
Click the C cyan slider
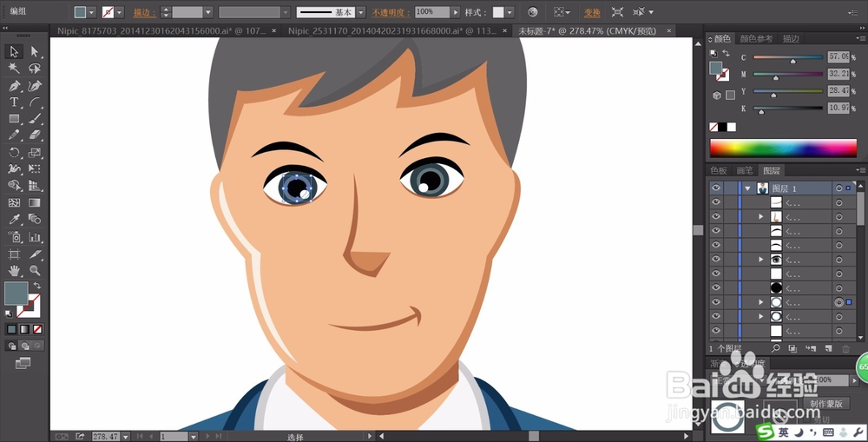coord(788,57)
